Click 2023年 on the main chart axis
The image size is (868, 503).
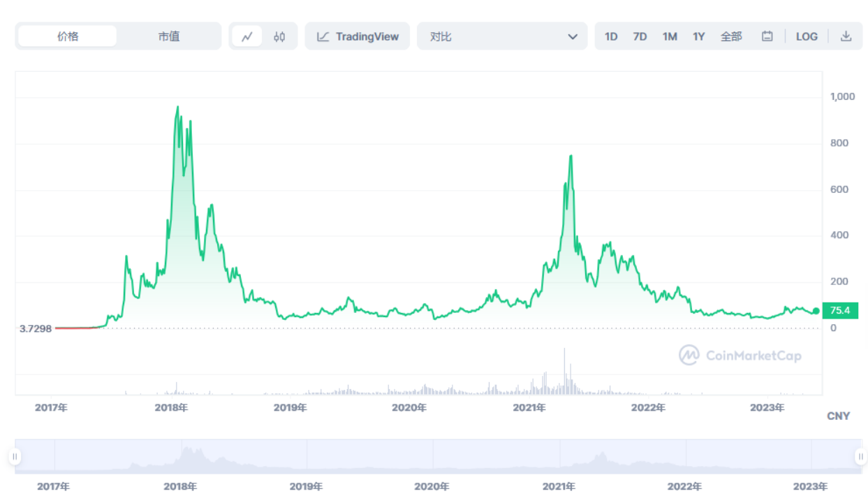[x=767, y=407]
